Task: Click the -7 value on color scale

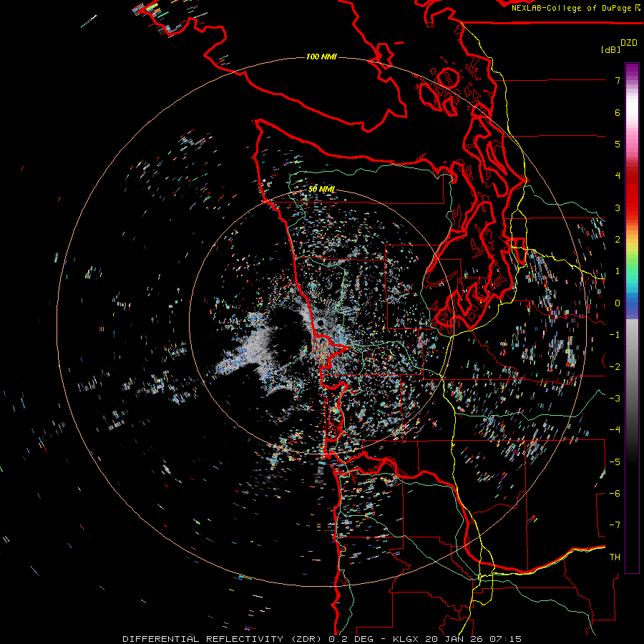Action: 615,525
